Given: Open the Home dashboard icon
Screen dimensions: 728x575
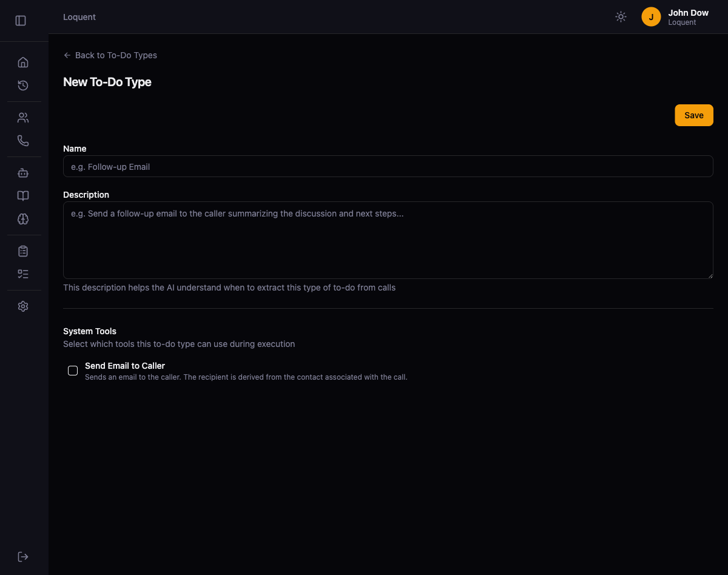Looking at the screenshot, I should (x=23, y=62).
